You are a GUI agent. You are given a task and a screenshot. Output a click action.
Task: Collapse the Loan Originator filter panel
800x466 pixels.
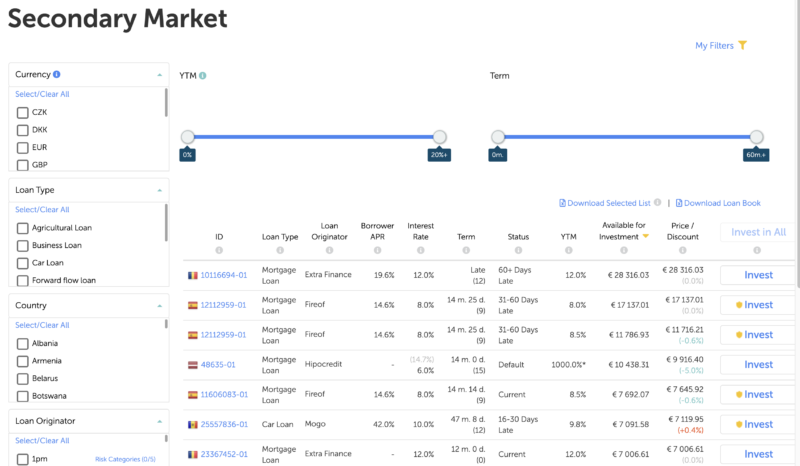(x=160, y=422)
